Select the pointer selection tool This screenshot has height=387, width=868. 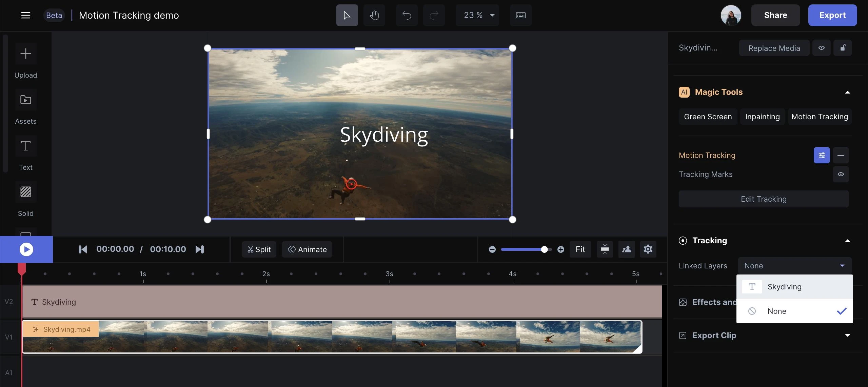(347, 15)
